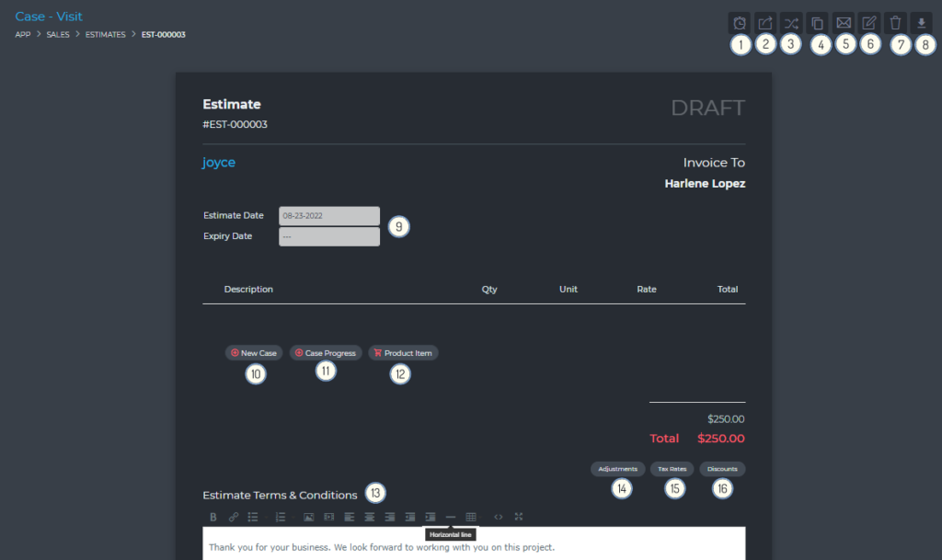Go to SALES in the breadcrumb

pyautogui.click(x=58, y=35)
